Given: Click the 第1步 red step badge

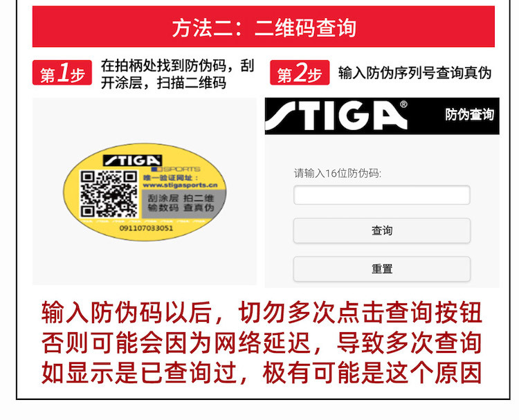Looking at the screenshot, I should pos(62,73).
